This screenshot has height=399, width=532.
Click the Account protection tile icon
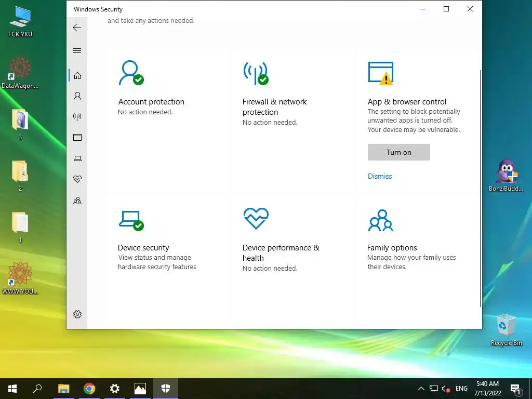click(131, 73)
